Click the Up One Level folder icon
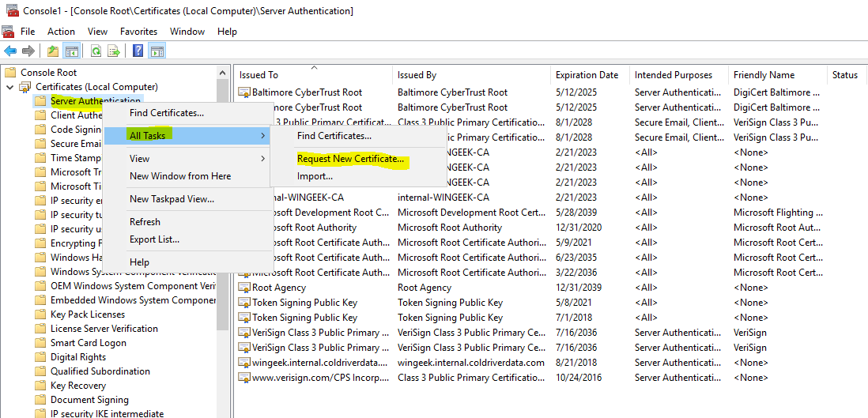The image size is (868, 418). click(53, 51)
